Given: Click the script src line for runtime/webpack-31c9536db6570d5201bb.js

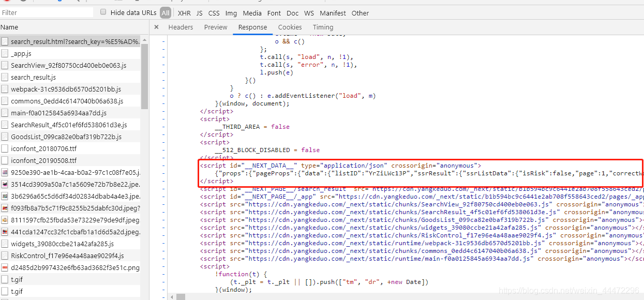Looking at the screenshot, I should [422, 243].
